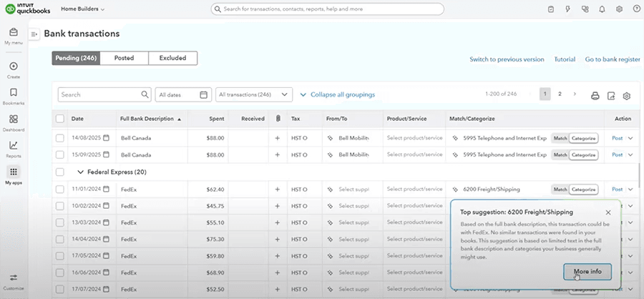
Task: Open table settings gear icon
Action: click(x=627, y=96)
